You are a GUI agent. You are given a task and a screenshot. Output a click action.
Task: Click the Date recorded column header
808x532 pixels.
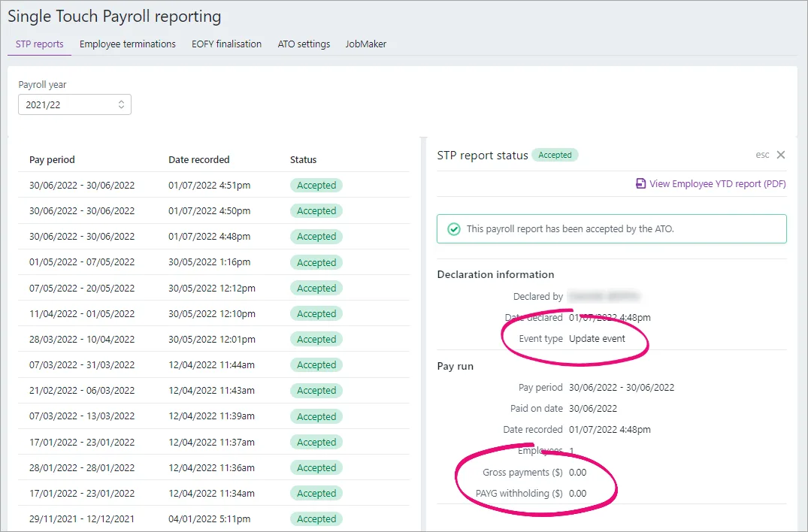tap(198, 159)
